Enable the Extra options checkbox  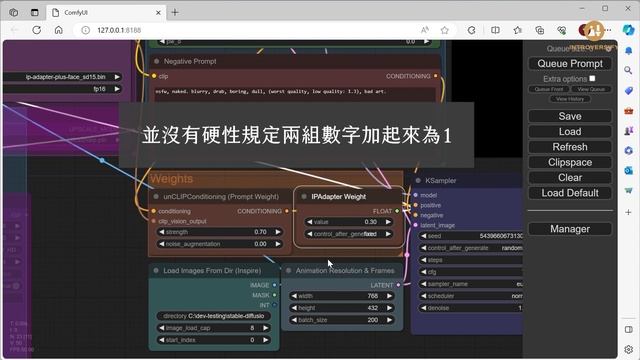tap(592, 78)
